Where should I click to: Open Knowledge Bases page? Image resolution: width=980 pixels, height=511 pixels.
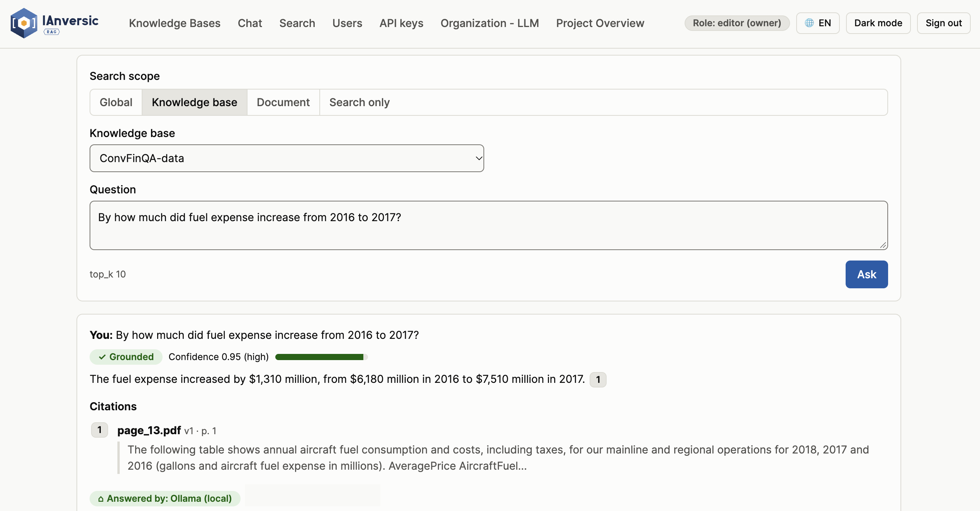click(x=175, y=23)
